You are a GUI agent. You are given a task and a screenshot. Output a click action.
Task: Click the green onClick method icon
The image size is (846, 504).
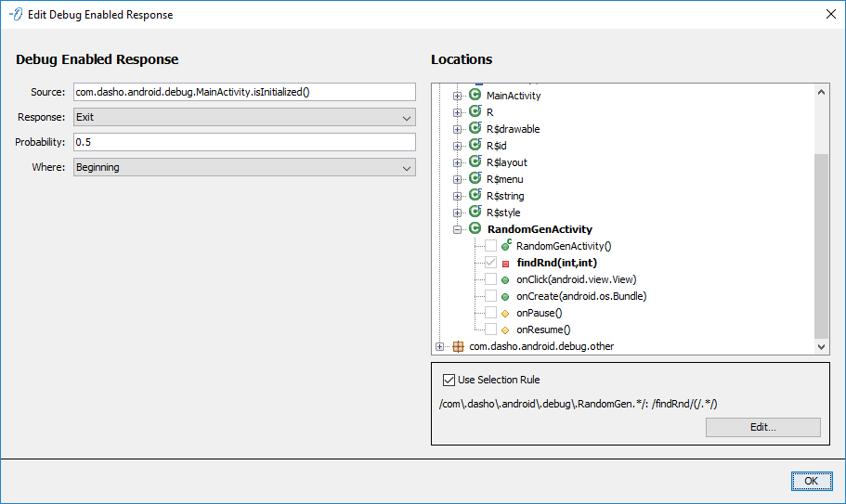point(505,279)
